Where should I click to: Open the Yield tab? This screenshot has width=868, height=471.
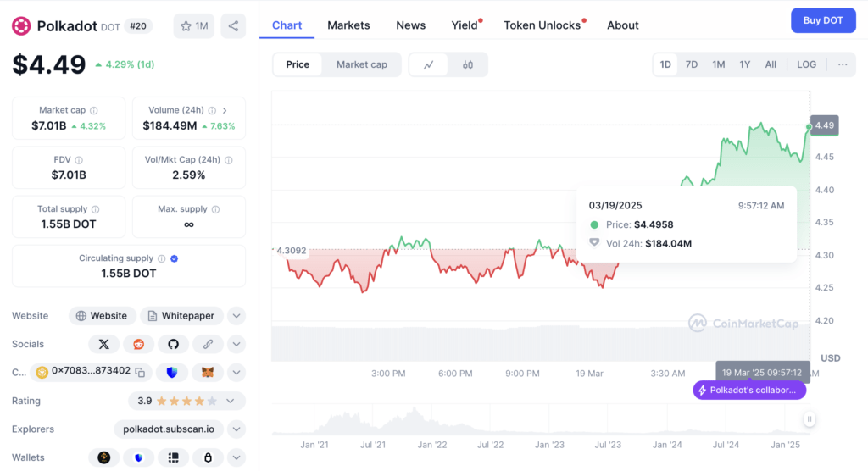465,25
